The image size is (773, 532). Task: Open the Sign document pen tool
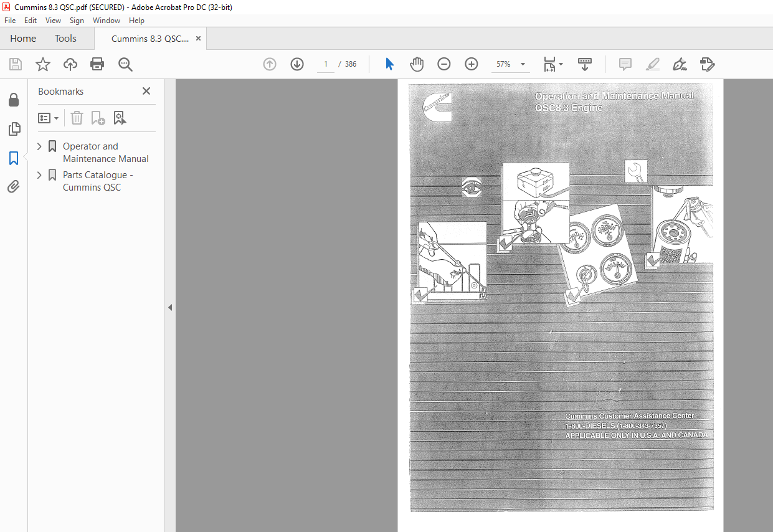click(x=680, y=64)
